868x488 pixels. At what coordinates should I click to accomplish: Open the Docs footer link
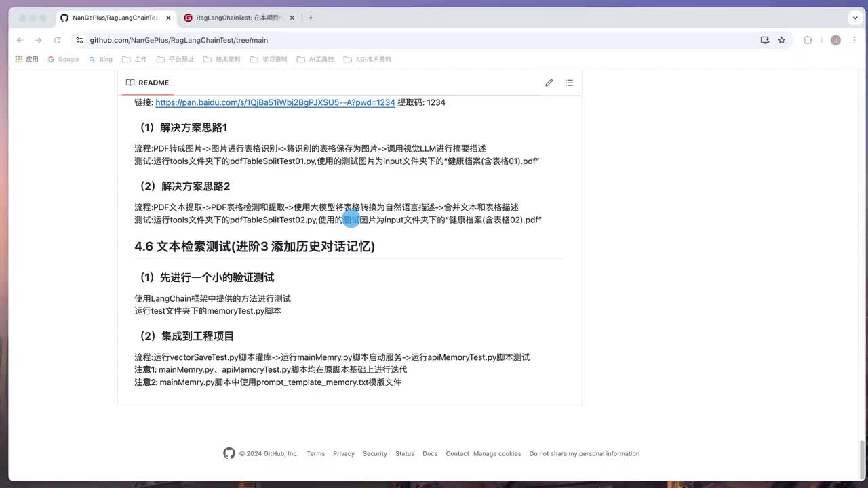(x=430, y=453)
